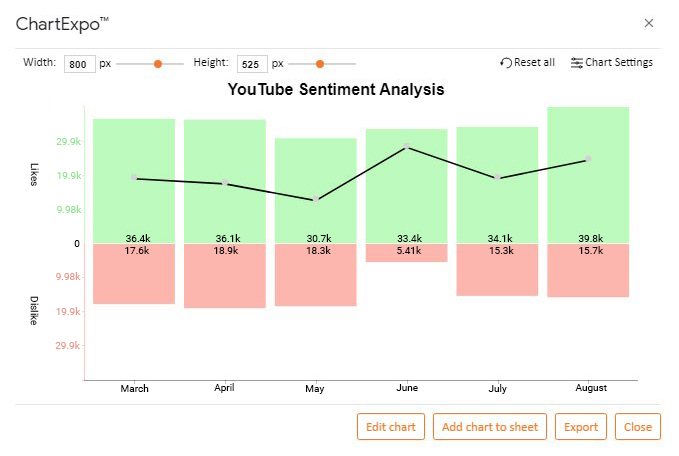679x456 pixels.
Task: Click the June line data point
Action: pyautogui.click(x=407, y=146)
